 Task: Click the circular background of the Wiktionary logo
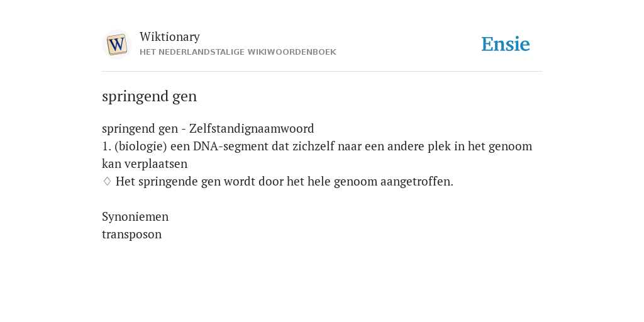116,45
